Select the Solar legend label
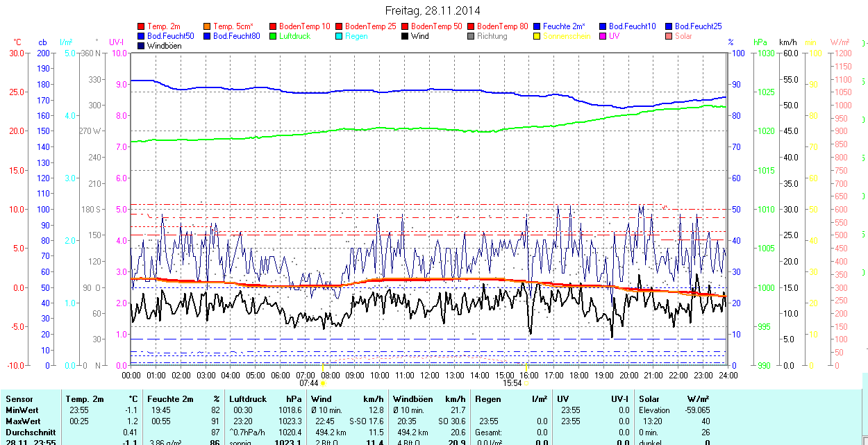868x445 pixels. (x=683, y=36)
